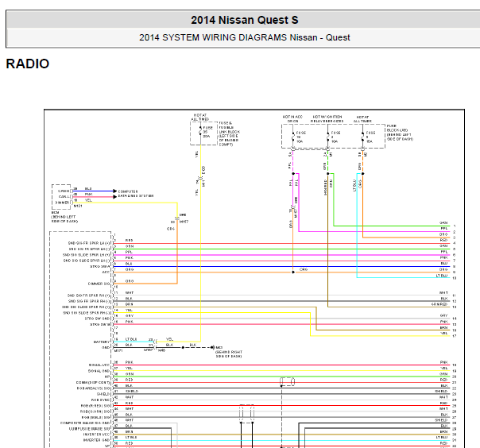Screen dimensions: 480x448
Task: Click 'SND SIG SLIDE SPKR LH (+)' pin label
Action: coord(87,255)
